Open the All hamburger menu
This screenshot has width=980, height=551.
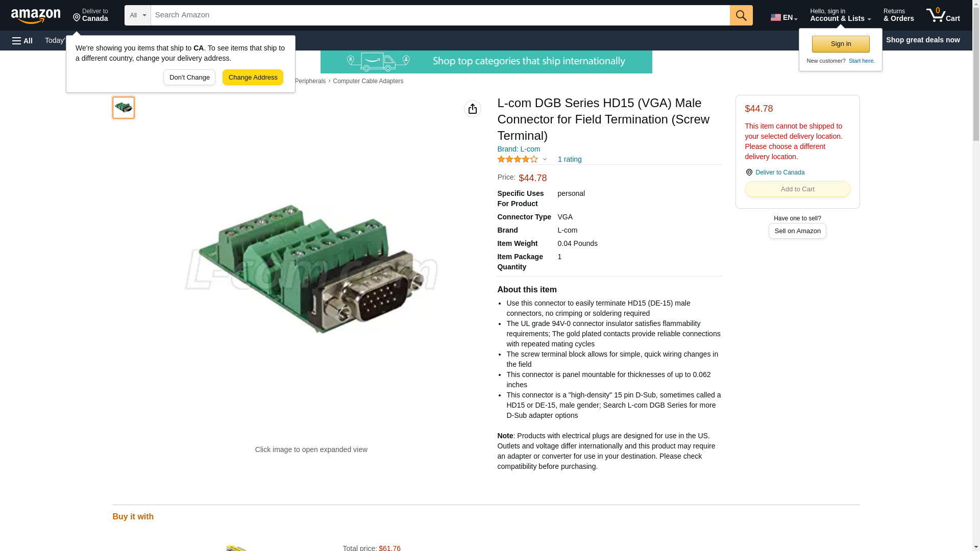(x=22, y=40)
